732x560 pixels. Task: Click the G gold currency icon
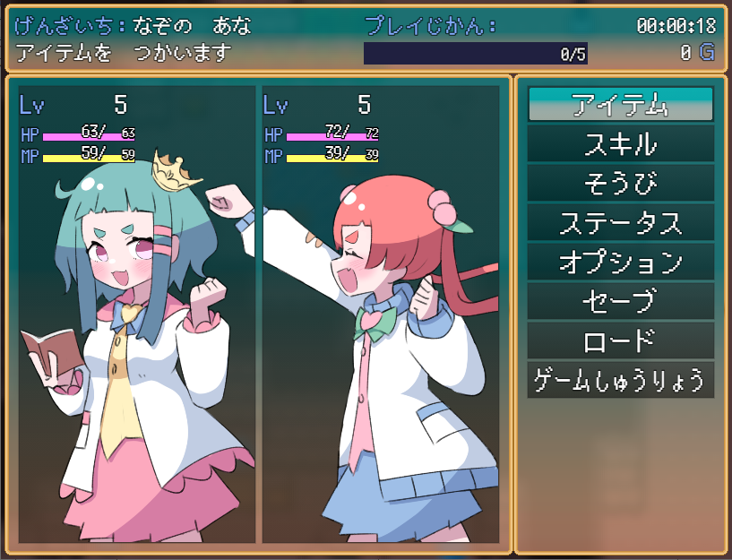coord(706,52)
